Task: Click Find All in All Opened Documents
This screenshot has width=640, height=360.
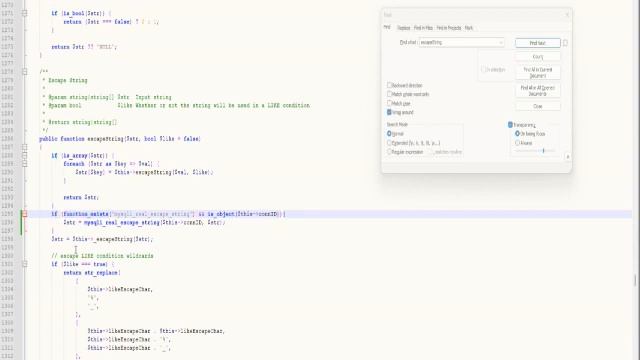Action: (538, 91)
